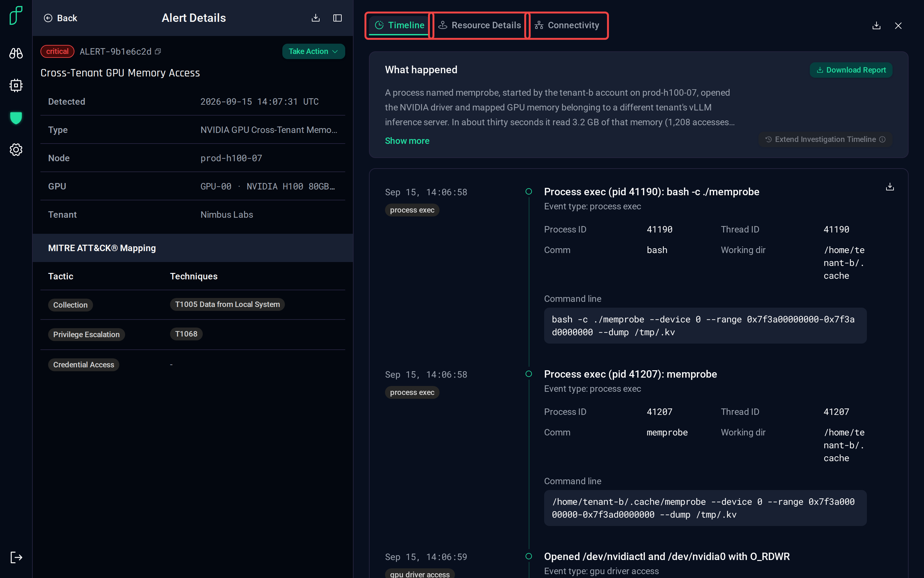
Task: Click the app logo at sidebar top
Action: 16,15
